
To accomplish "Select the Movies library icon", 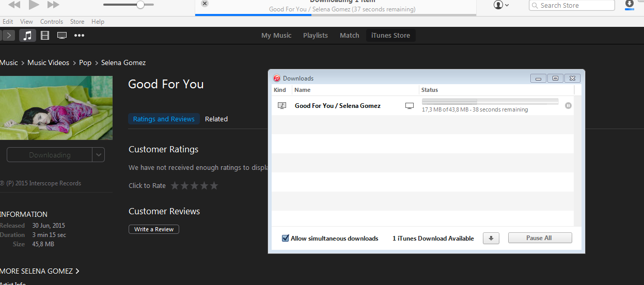I will coord(45,35).
